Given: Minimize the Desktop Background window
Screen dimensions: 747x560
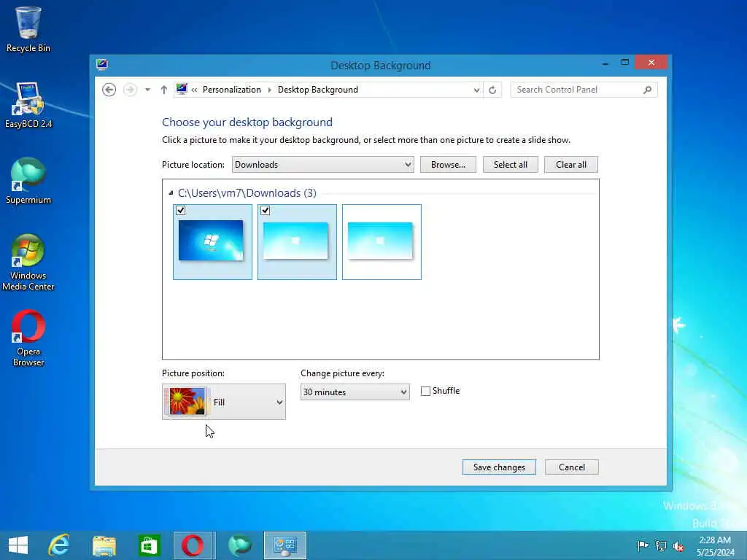Looking at the screenshot, I should [x=605, y=63].
